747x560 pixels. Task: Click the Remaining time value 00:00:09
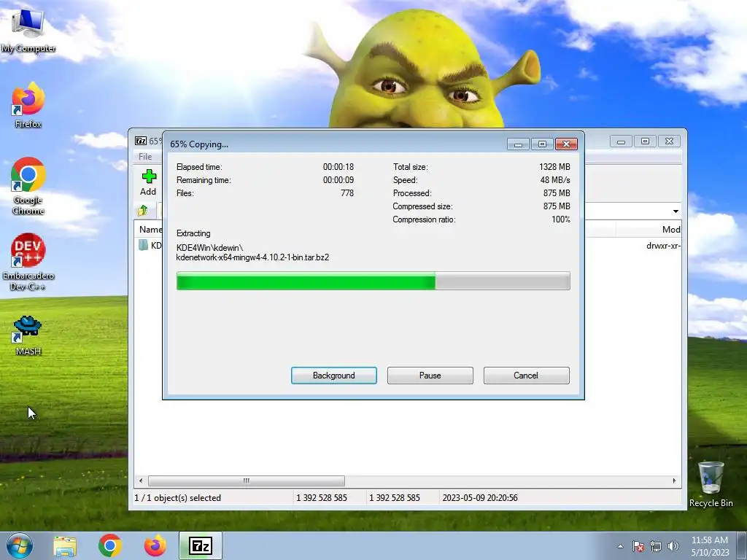(x=338, y=180)
